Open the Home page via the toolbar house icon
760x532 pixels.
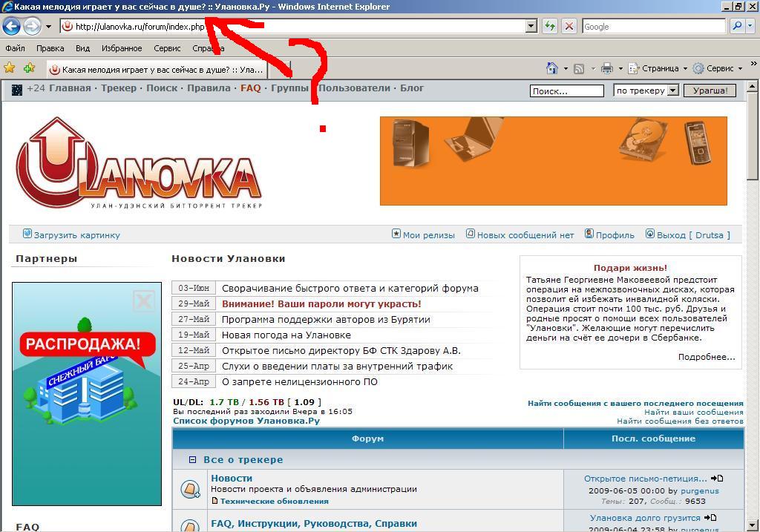point(552,67)
